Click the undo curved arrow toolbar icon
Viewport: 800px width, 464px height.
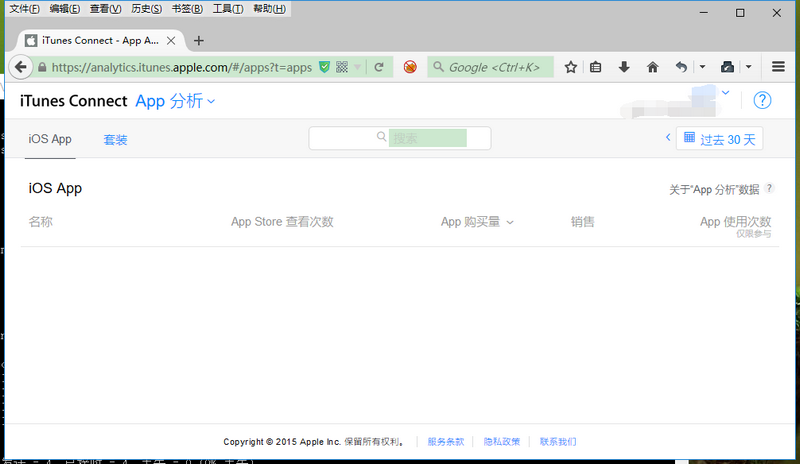point(681,67)
